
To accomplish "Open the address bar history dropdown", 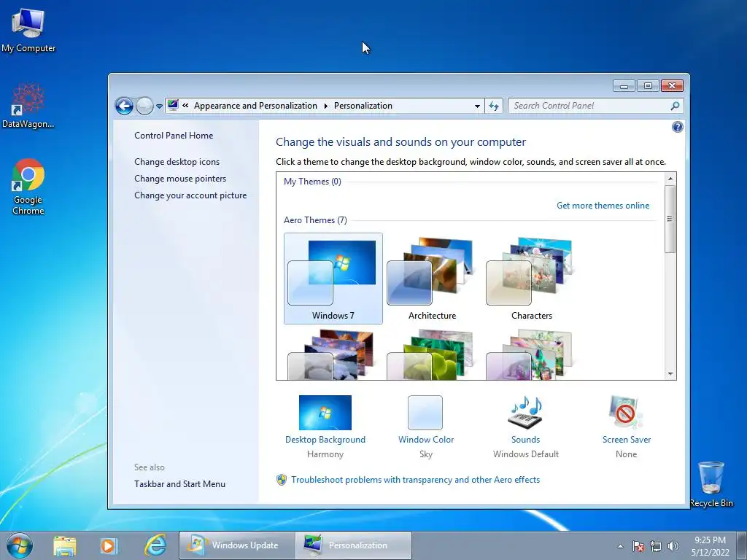I will [x=477, y=106].
